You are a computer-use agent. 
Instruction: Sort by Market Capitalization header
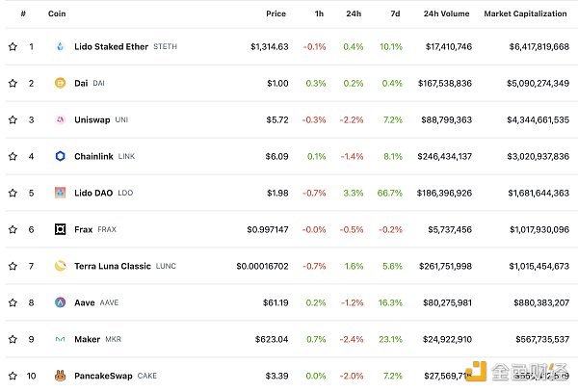click(526, 13)
